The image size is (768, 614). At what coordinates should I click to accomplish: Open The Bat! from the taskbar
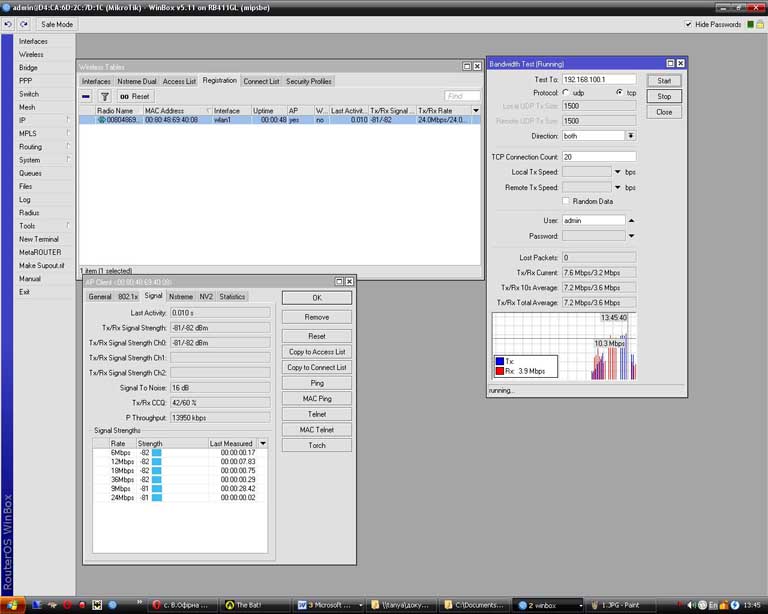point(254,605)
